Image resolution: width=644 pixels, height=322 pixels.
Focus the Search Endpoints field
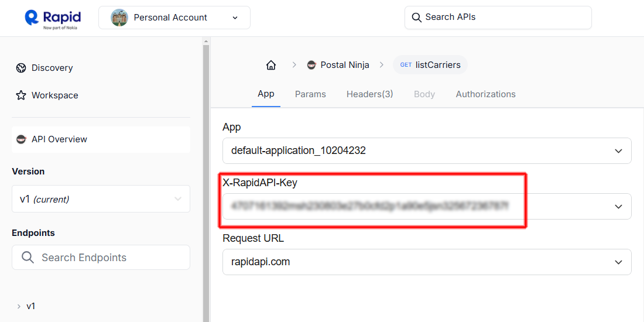click(101, 258)
